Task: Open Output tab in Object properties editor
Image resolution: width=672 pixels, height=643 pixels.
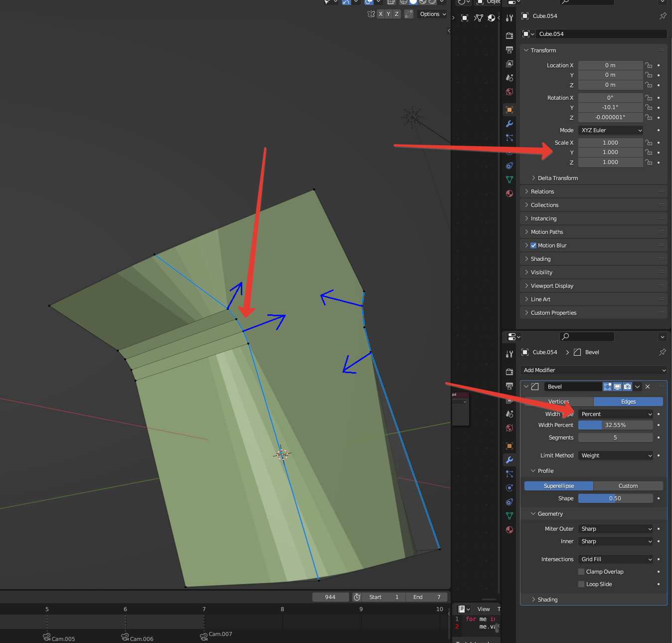Action: pos(509,50)
